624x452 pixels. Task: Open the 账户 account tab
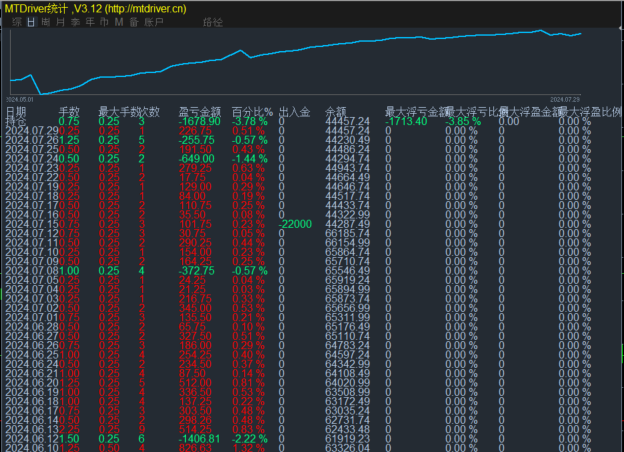pos(154,22)
